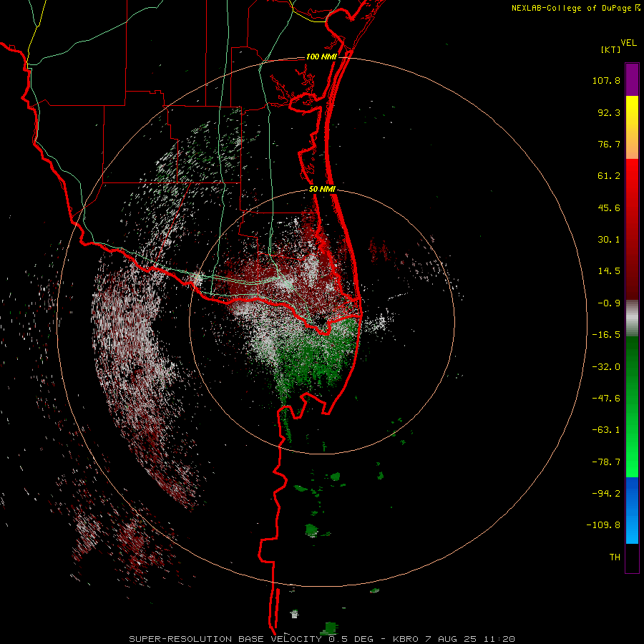Viewport: 644px width, 644px height.
Task: Click the 30.1 scale value
Action: point(609,240)
